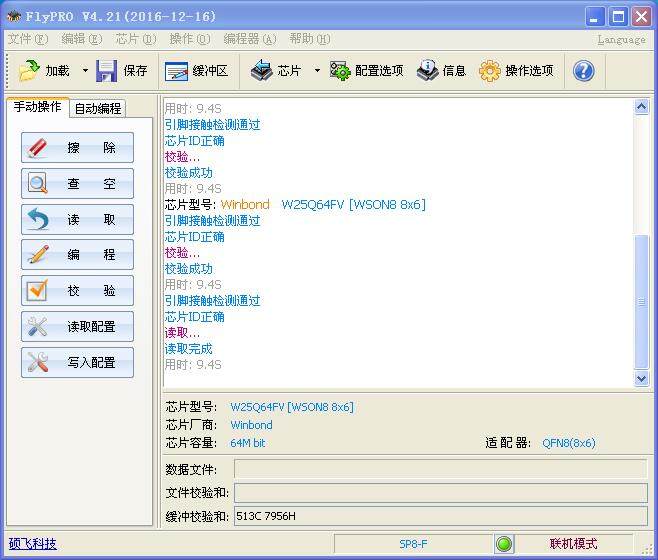Open 操作选项 gear icon
Image resolution: width=658 pixels, height=560 pixels.
click(x=490, y=71)
